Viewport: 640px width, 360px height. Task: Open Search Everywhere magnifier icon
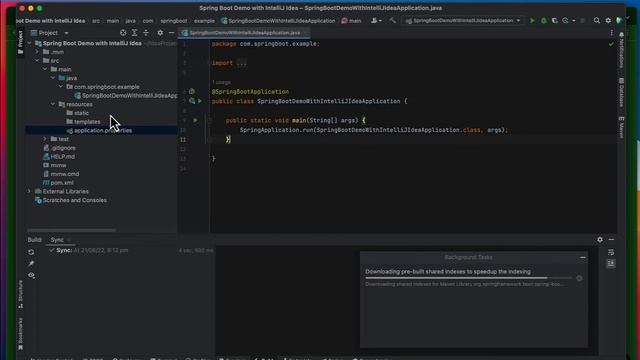click(597, 20)
